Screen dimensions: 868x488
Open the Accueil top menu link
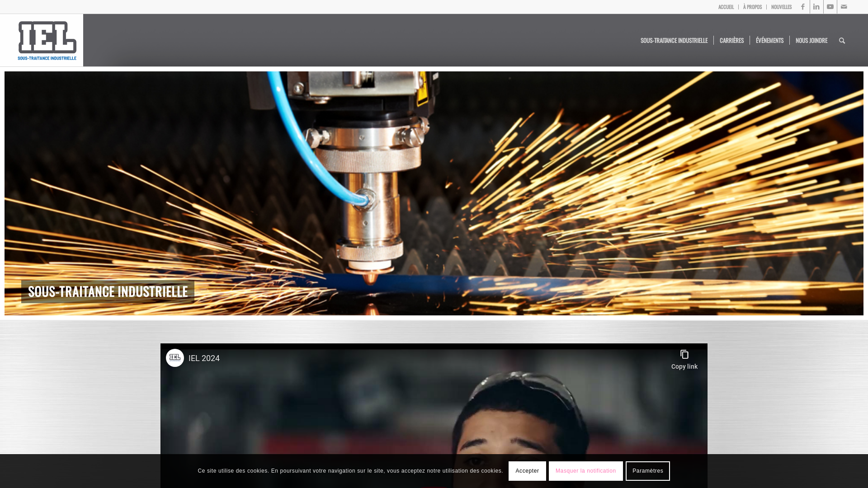726,7
